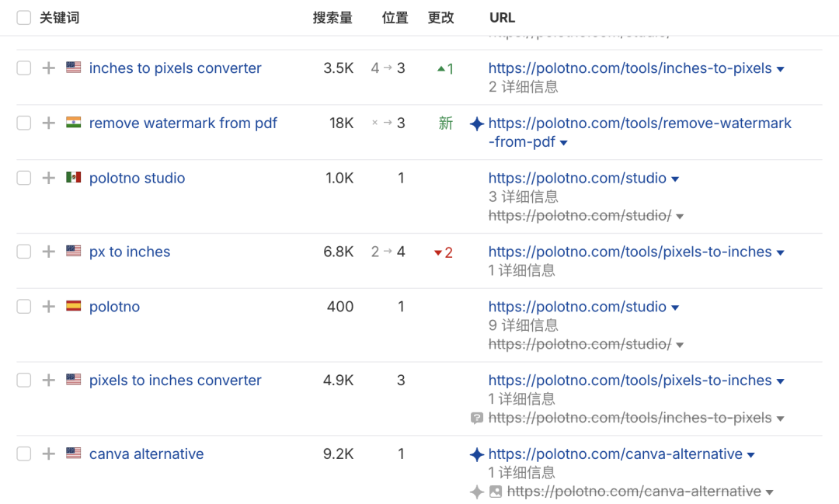This screenshot has width=839, height=504.
Task: Open 9 详细信息 in polotno row
Action: (524, 325)
